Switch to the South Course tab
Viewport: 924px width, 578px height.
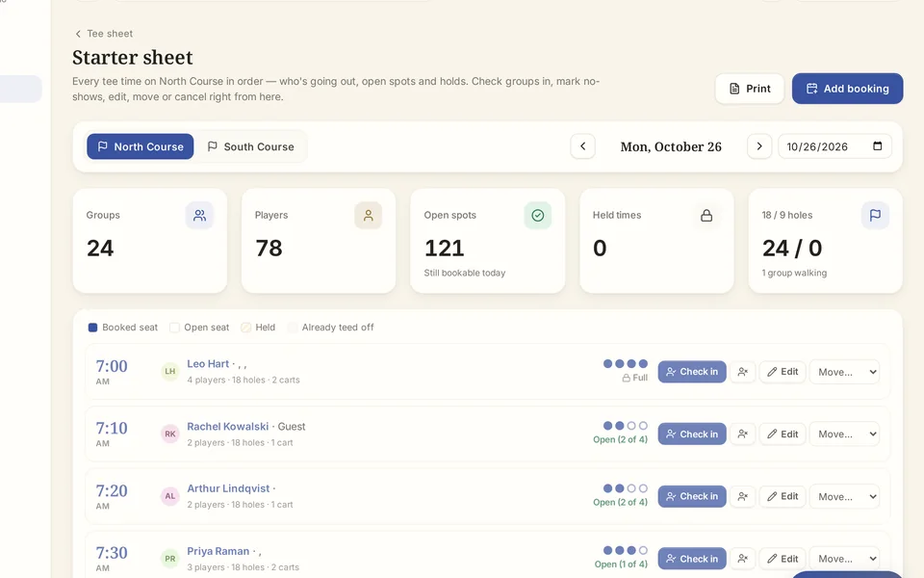click(x=250, y=146)
